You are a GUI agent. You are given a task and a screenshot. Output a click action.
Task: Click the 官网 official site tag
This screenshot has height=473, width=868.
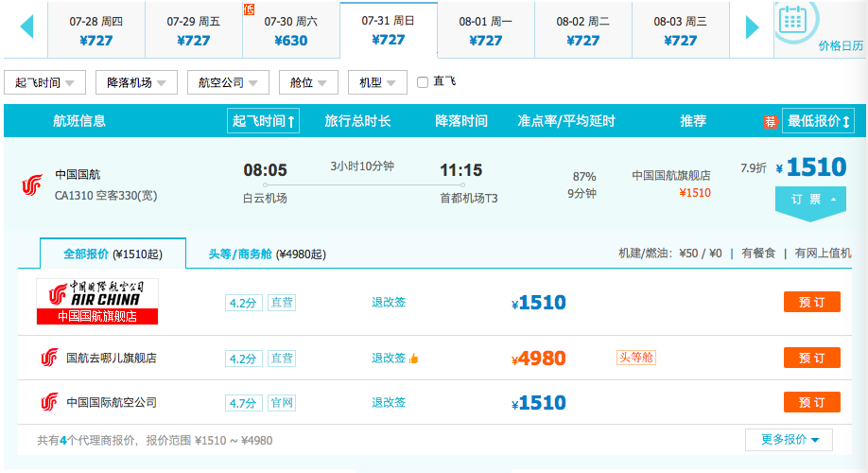[x=282, y=403]
